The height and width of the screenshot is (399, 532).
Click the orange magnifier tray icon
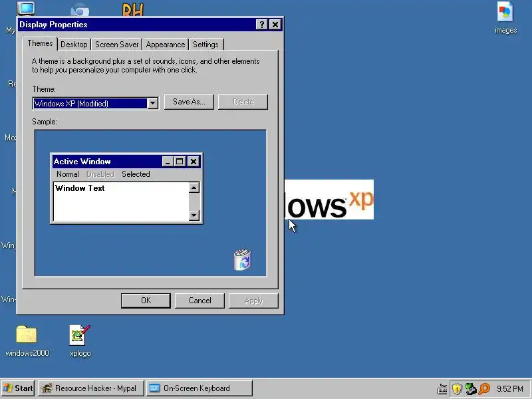pos(485,389)
